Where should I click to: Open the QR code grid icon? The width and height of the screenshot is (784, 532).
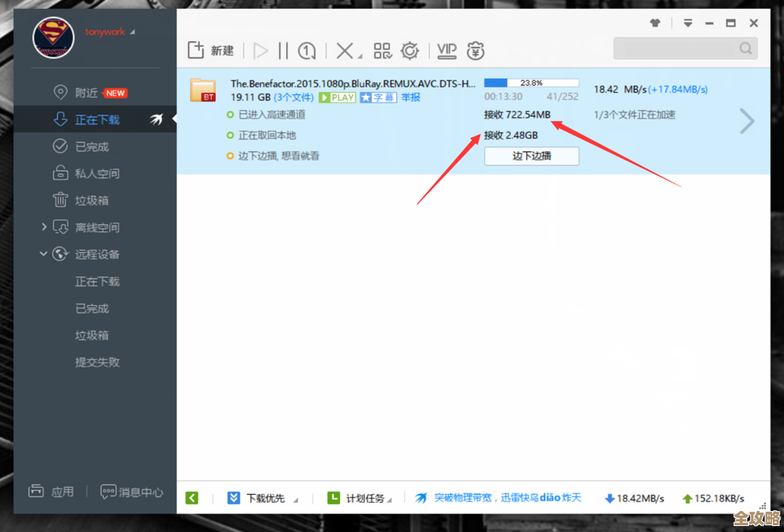click(x=383, y=51)
